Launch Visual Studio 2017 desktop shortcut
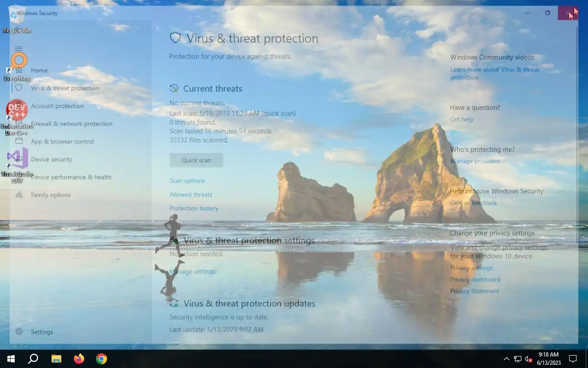The height and width of the screenshot is (368, 588). pos(17,166)
